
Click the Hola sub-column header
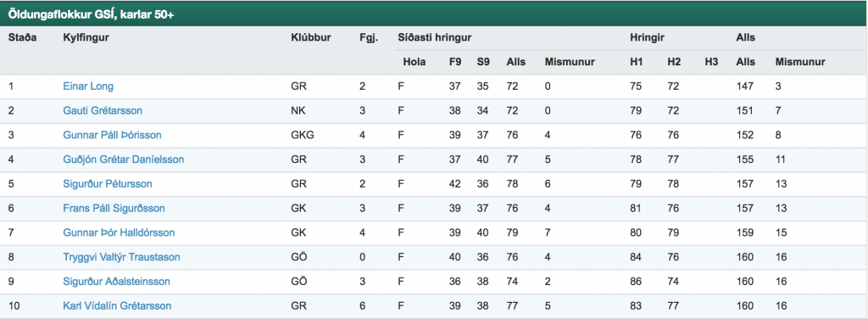414,62
